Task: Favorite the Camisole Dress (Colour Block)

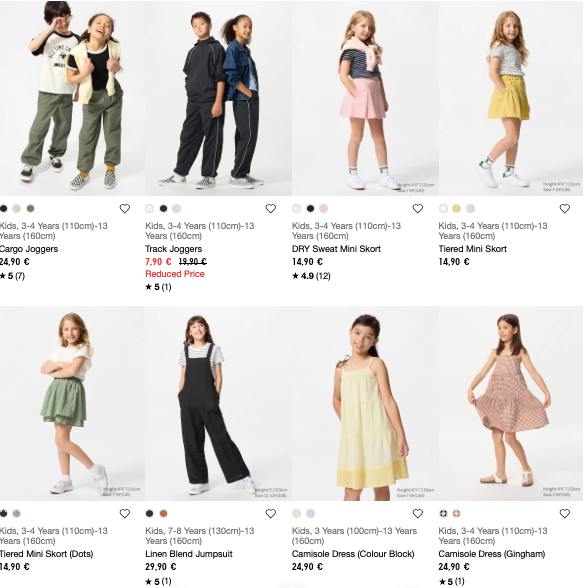Action: coord(418,513)
